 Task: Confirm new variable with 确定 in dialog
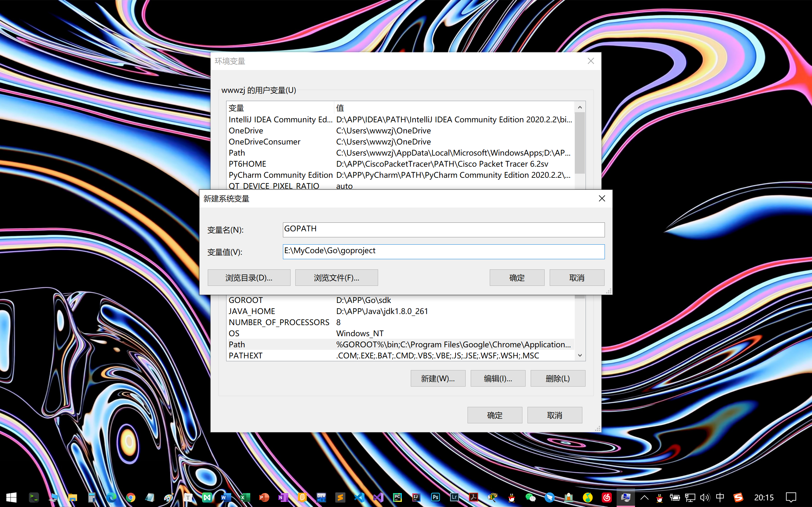coord(516,278)
